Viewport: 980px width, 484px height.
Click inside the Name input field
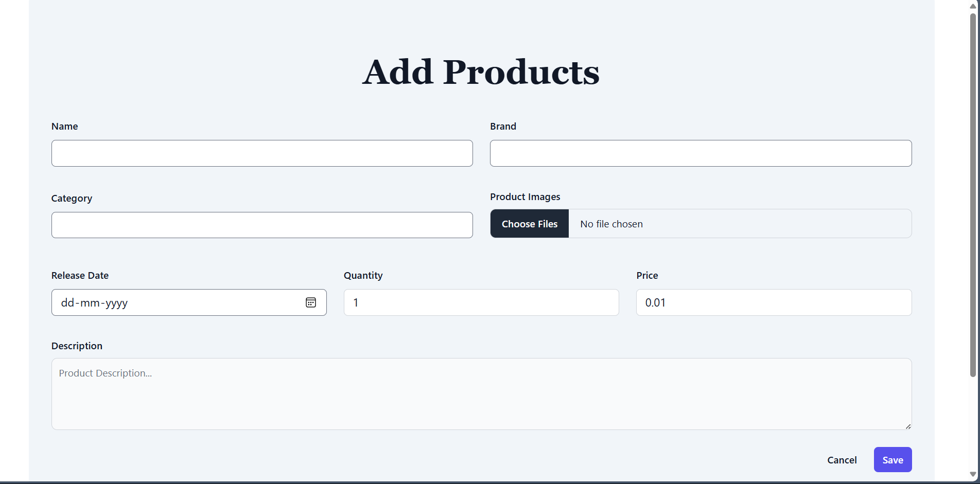pyautogui.click(x=262, y=153)
